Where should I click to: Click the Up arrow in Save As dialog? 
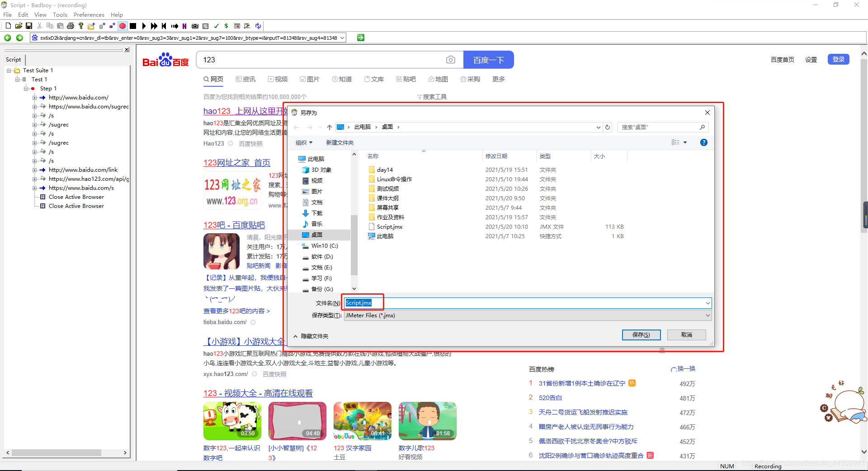tap(330, 127)
